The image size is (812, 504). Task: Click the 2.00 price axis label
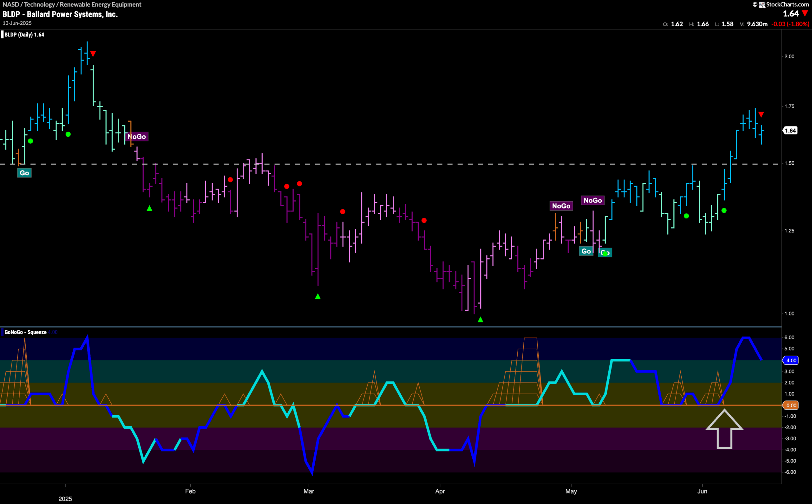coord(789,56)
